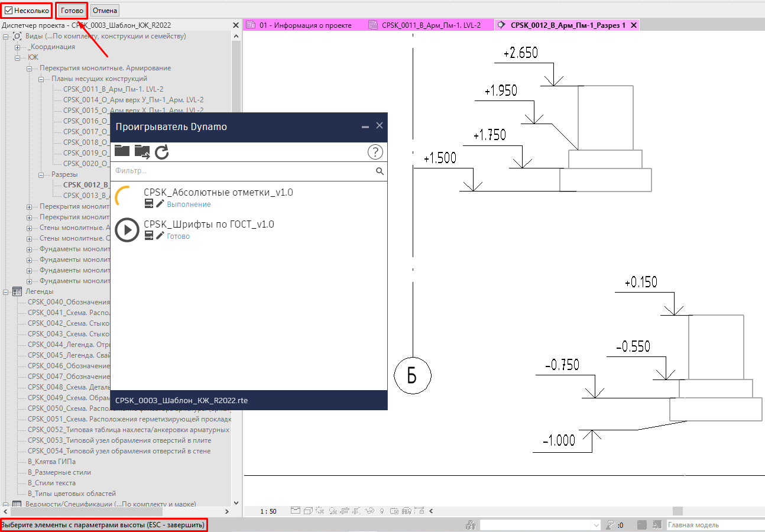The image size is (765, 532).
Task: Switch to the CPSK_0011_В_Арм_Пм-1. LVL-2 tab
Action: pos(430,25)
